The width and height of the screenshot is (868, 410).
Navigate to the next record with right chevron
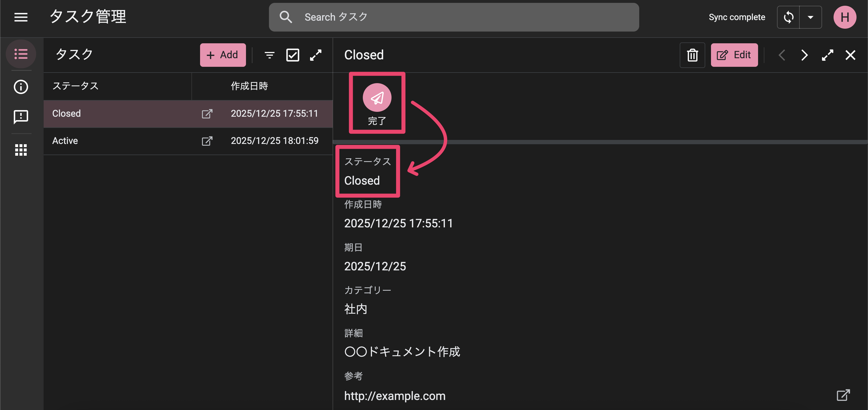(x=804, y=55)
